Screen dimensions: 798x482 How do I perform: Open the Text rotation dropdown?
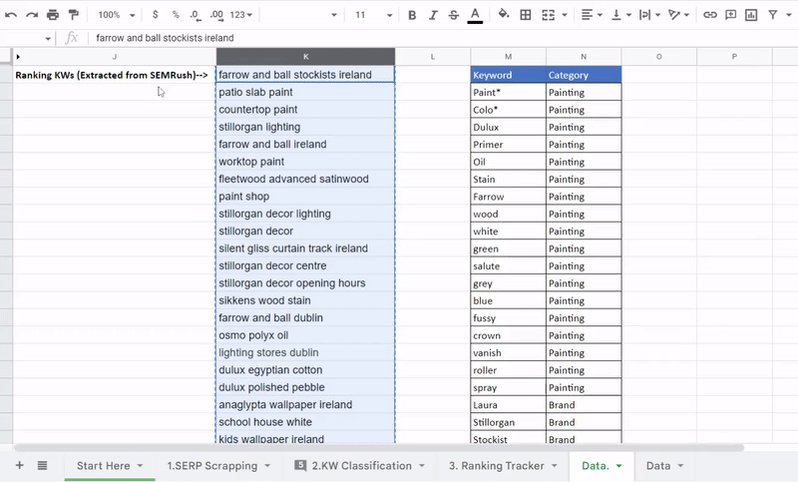679,15
